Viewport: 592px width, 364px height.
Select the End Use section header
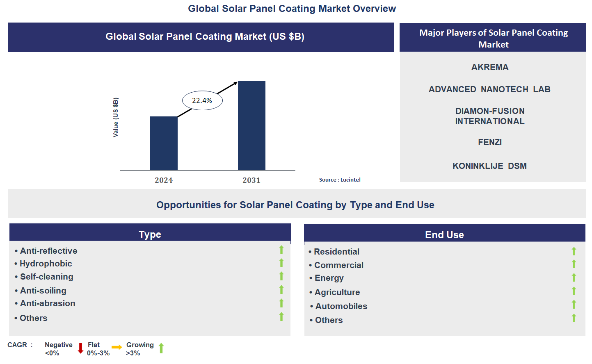(x=444, y=234)
